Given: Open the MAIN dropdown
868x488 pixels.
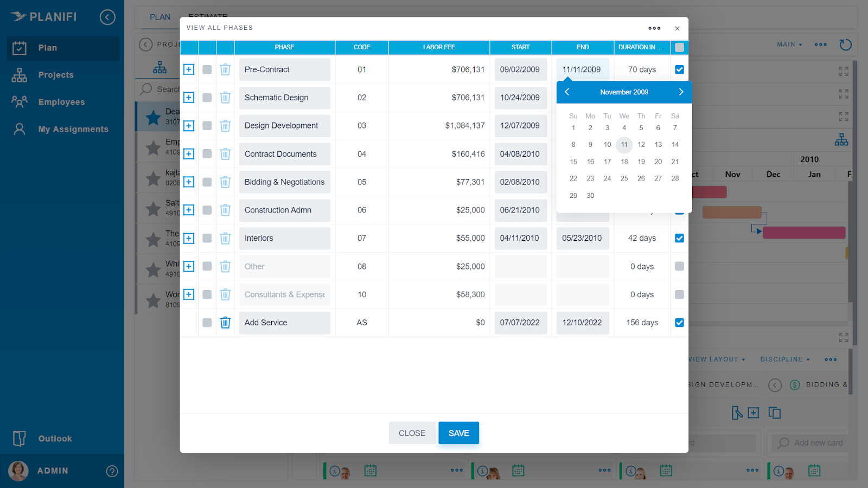Looking at the screenshot, I should tap(789, 44).
